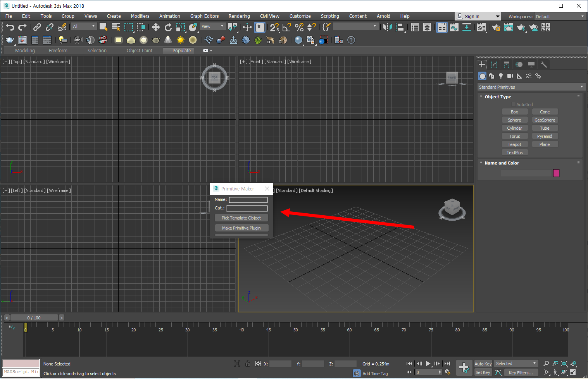Image resolution: width=588 pixels, height=379 pixels.
Task: Open named selection sets dropdown
Action: [355, 26]
